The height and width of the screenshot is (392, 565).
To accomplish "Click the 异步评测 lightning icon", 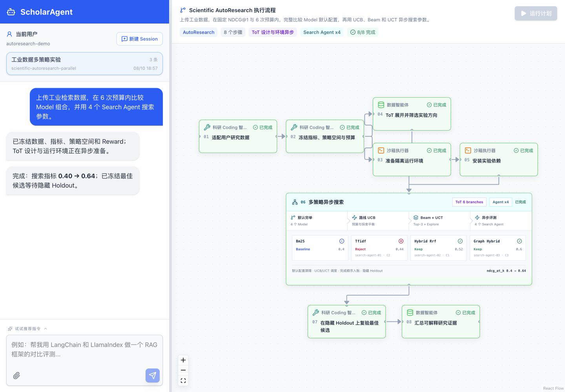I will 477,218.
